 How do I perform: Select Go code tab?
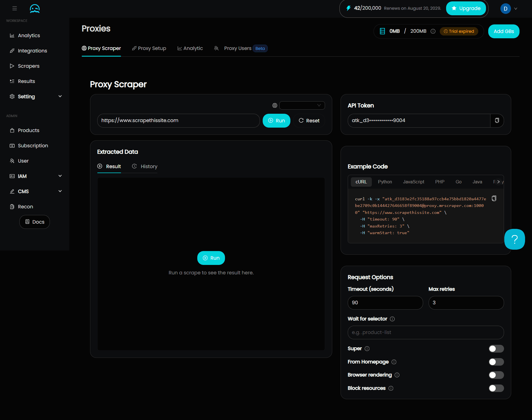pos(459,182)
